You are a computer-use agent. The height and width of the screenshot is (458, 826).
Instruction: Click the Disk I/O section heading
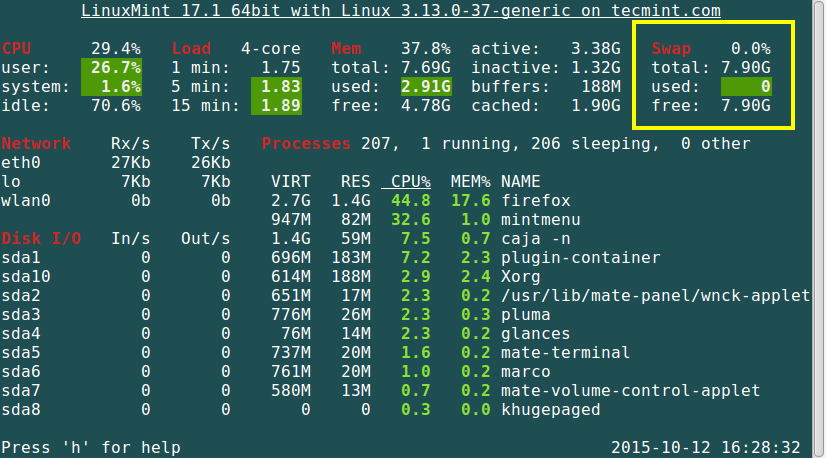(41, 239)
